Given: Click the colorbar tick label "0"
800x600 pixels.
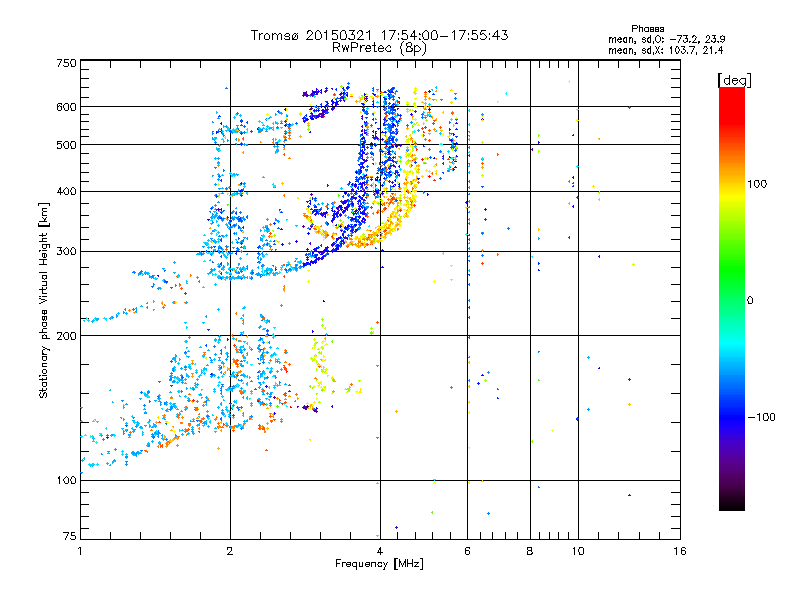Looking at the screenshot, I should click(x=750, y=301).
